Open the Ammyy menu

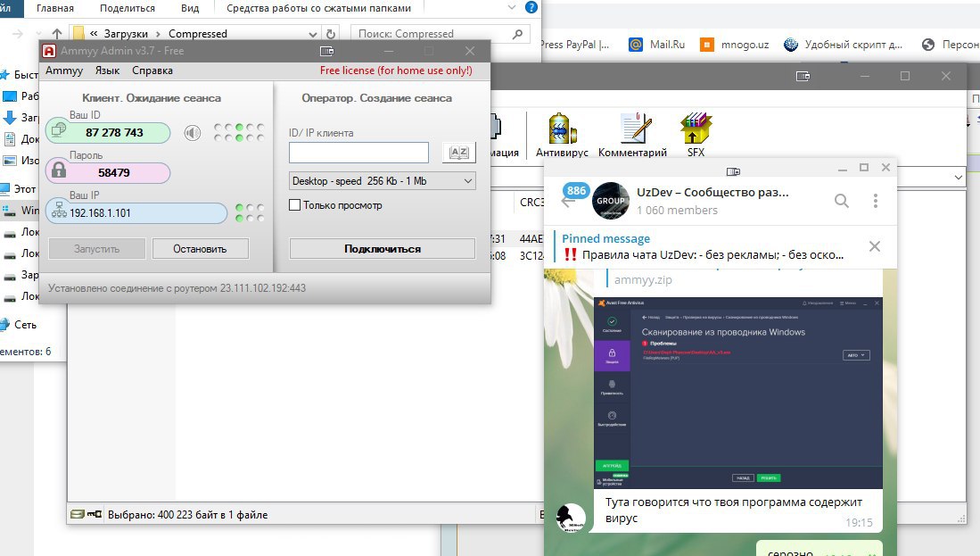click(x=63, y=71)
